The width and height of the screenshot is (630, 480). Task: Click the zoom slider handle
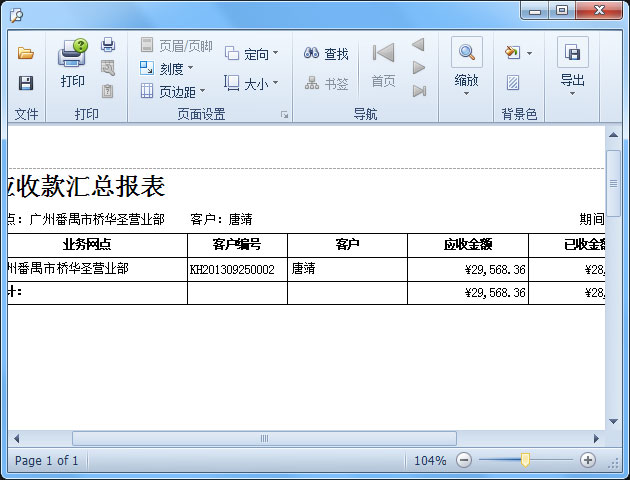coord(525,460)
